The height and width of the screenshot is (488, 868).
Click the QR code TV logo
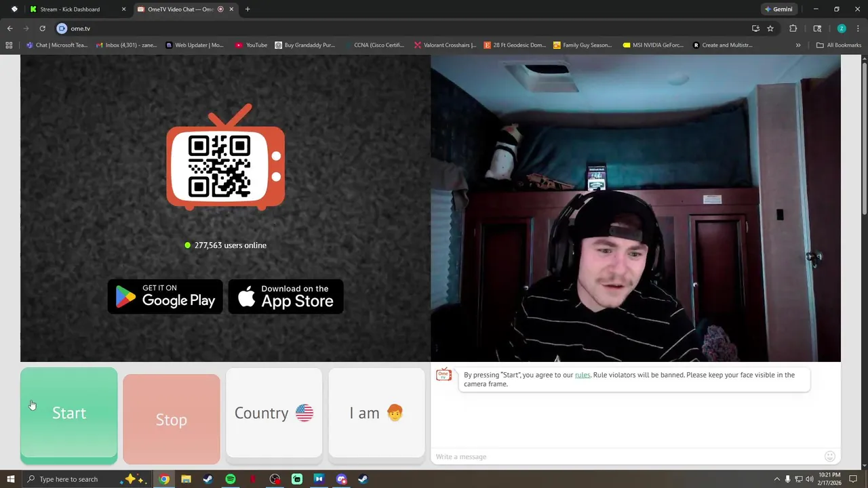[225, 157]
